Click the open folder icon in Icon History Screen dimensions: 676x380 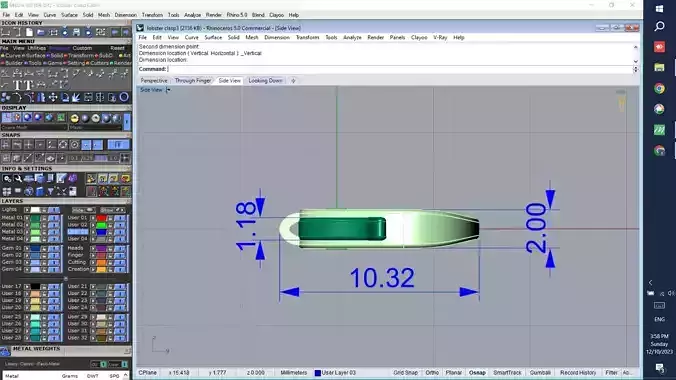coord(41,32)
